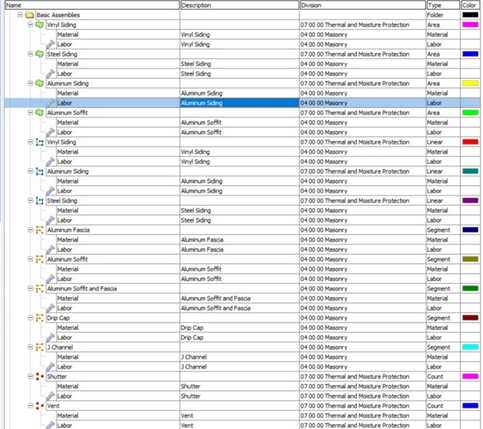483x429 pixels.
Task: Click the red color swatch for linear Vinyl Siding
Action: click(x=470, y=142)
